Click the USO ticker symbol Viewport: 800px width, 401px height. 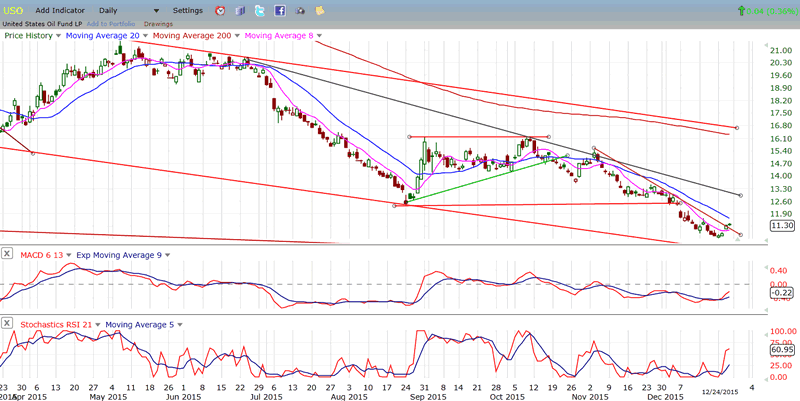[14, 10]
